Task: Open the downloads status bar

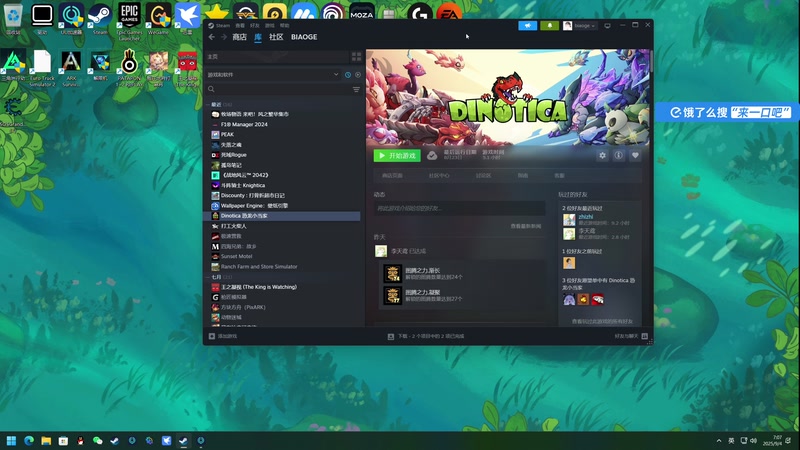Action: (426, 336)
